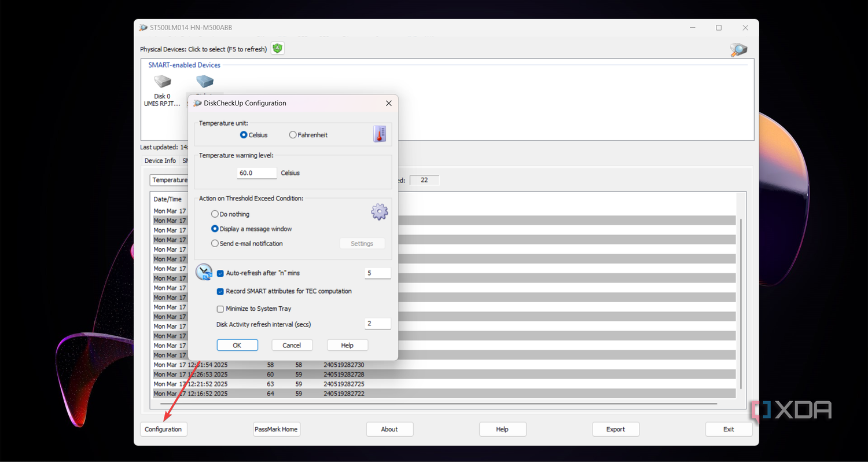868x462 pixels.
Task: Open Help in the Configuration dialog
Action: [347, 345]
